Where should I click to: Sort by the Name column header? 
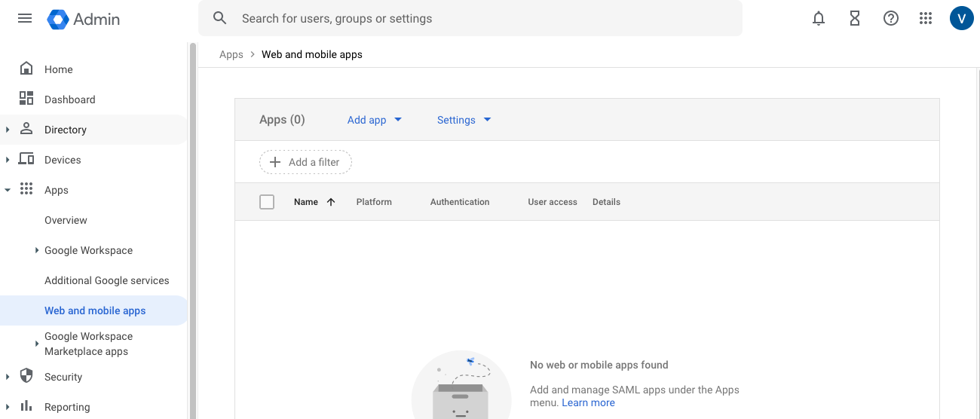point(306,202)
